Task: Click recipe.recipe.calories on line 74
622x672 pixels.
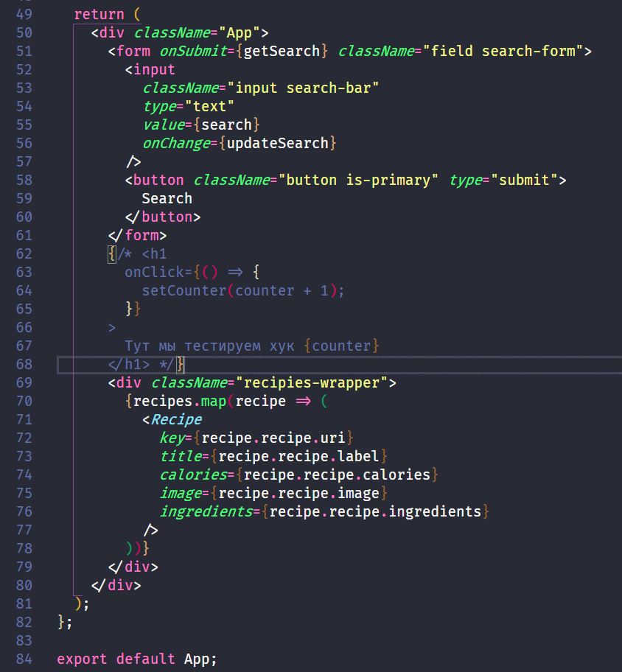Action: click(x=337, y=475)
